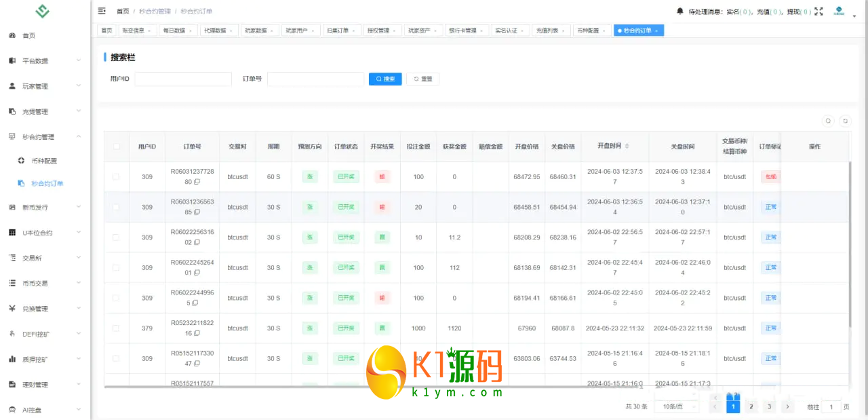Tick the select-all checkbox in table header

pyautogui.click(x=116, y=147)
